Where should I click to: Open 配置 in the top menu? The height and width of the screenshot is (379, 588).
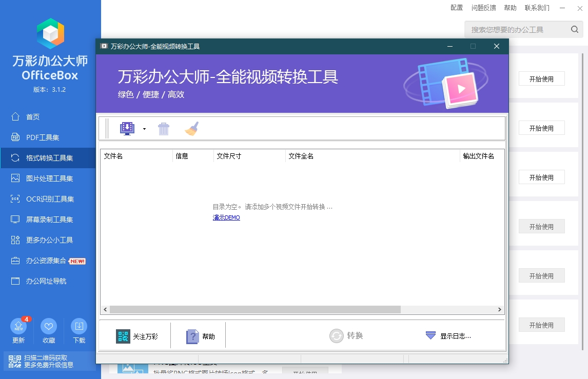coord(457,8)
